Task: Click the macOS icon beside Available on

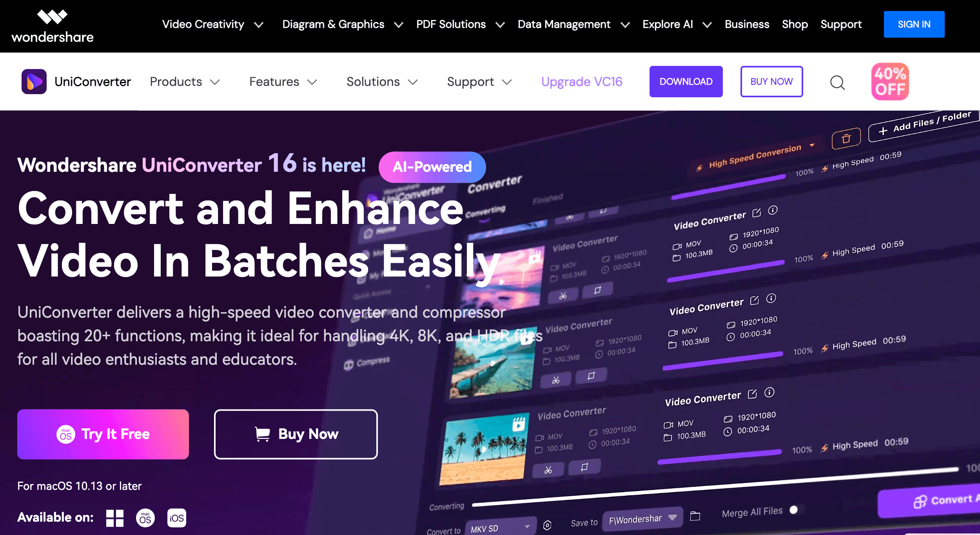Action: coord(145,518)
